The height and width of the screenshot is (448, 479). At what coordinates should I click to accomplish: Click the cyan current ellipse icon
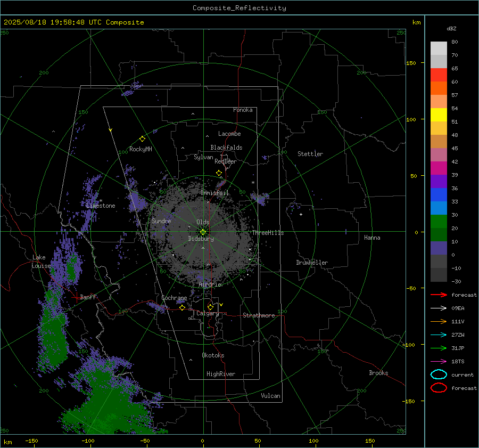pos(439,374)
